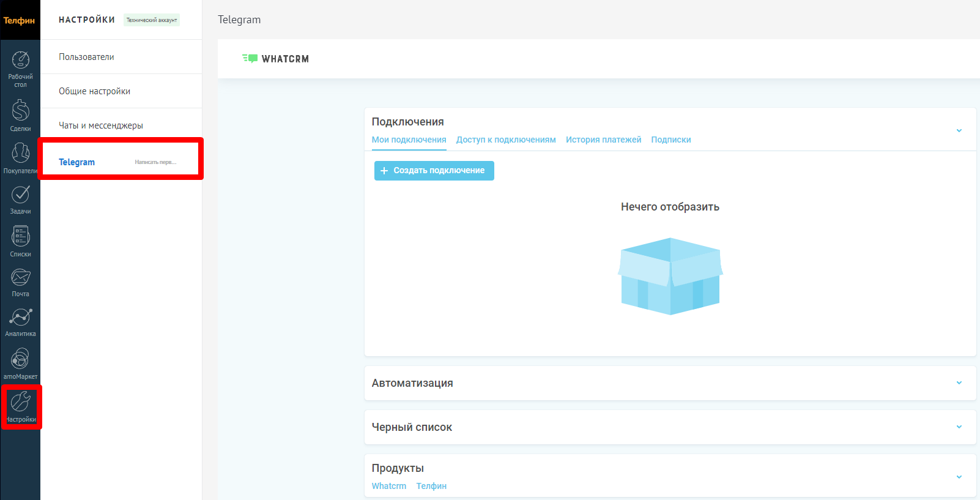
Task: Switch to Доступ к подключениям tab
Action: coord(505,140)
